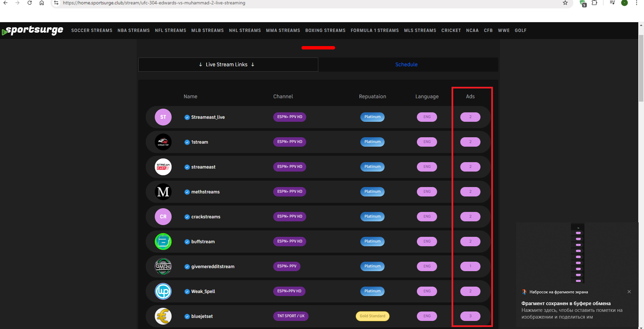This screenshot has width=644, height=329.
Task: Open the saved snip thumbnail preview
Action: (577, 253)
